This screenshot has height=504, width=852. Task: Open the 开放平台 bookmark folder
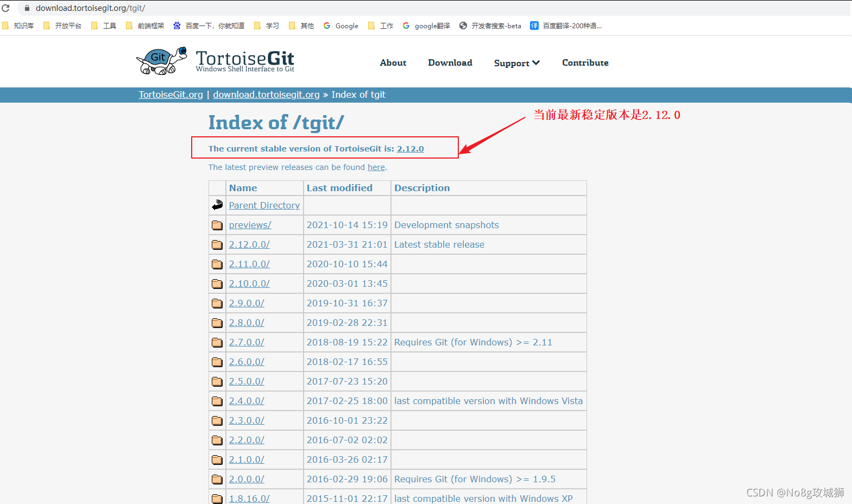tap(62, 26)
